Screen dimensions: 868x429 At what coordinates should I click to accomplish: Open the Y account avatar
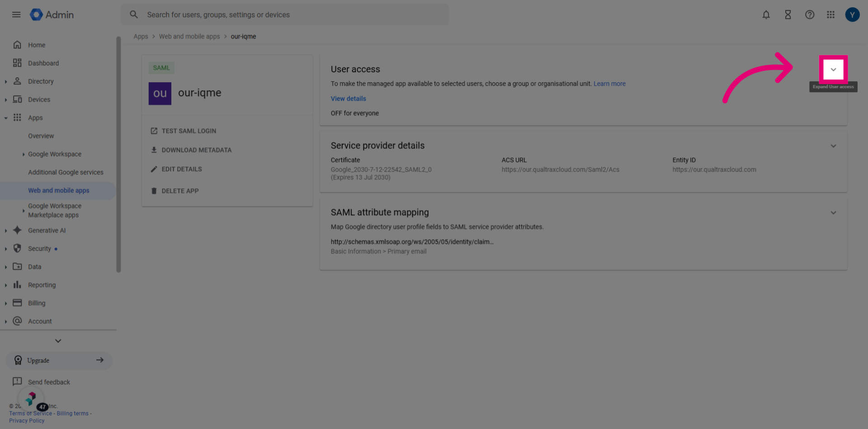pos(852,14)
